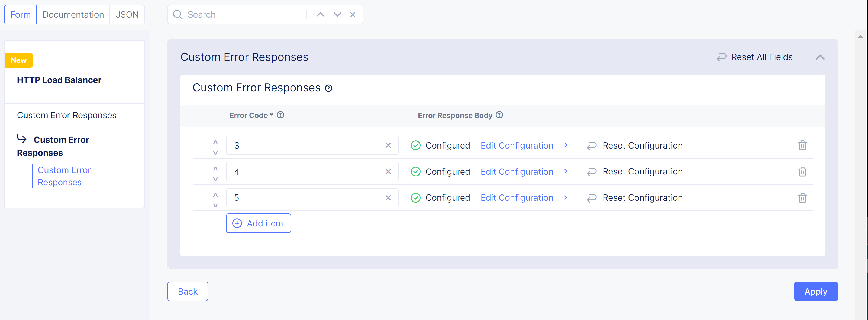Click the search magnifier icon
The height and width of the screenshot is (320, 868).
tap(178, 14)
